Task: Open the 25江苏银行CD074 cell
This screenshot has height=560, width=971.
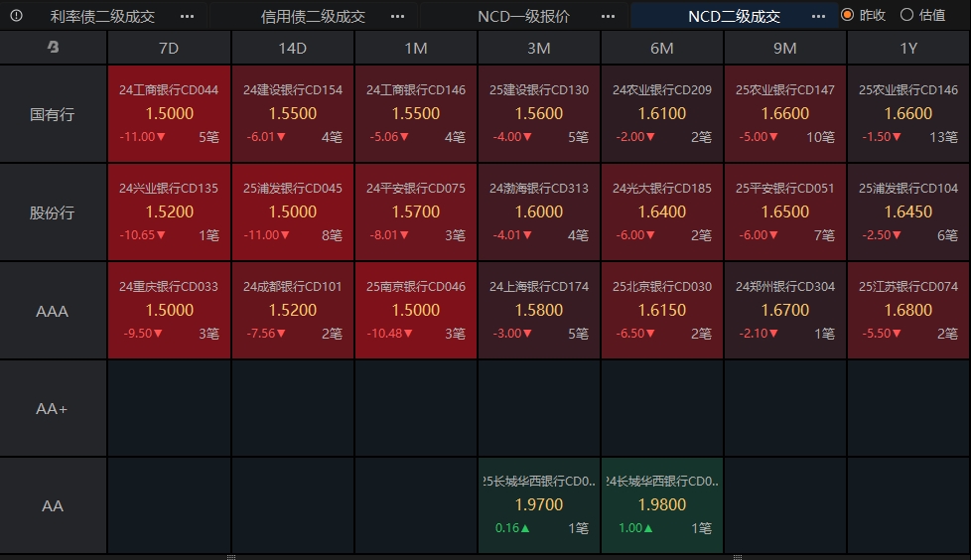Action: pos(908,311)
